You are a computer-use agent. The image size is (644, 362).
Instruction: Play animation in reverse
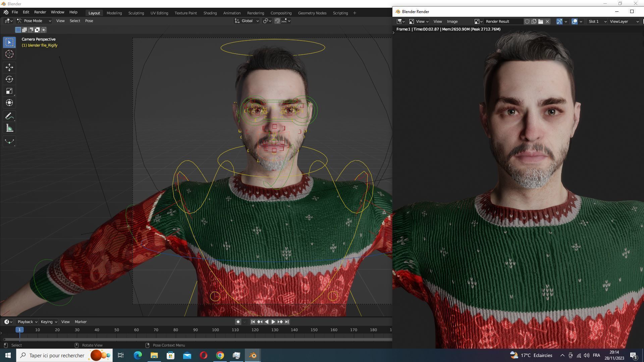pyautogui.click(x=266, y=322)
